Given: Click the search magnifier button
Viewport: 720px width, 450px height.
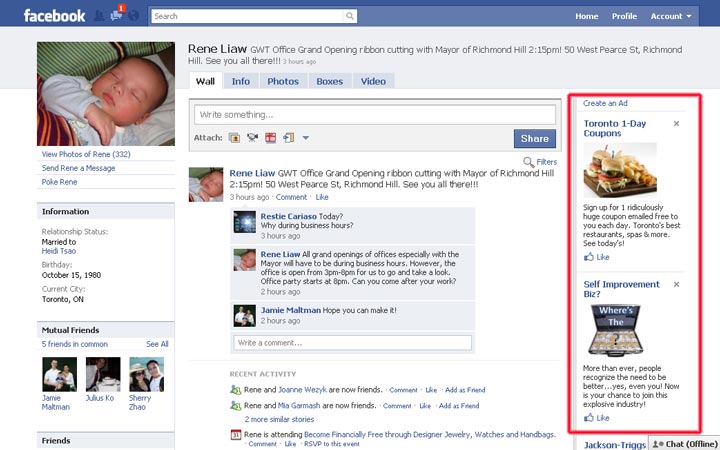Looking at the screenshot, I should pos(350,16).
